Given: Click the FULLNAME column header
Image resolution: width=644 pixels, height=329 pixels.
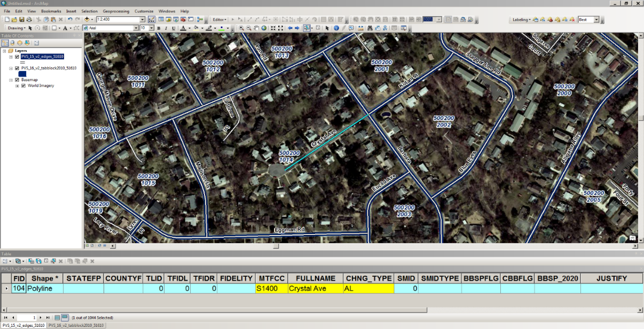Looking at the screenshot, I should click(x=316, y=278).
